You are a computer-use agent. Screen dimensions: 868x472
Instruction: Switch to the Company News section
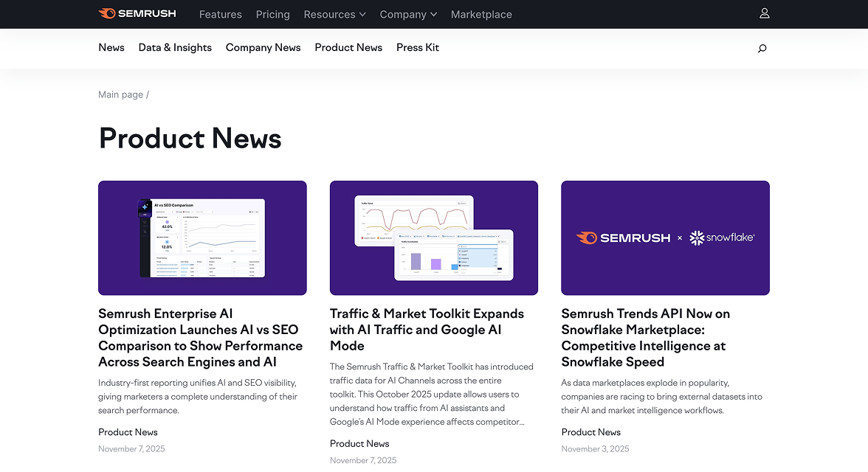(263, 47)
